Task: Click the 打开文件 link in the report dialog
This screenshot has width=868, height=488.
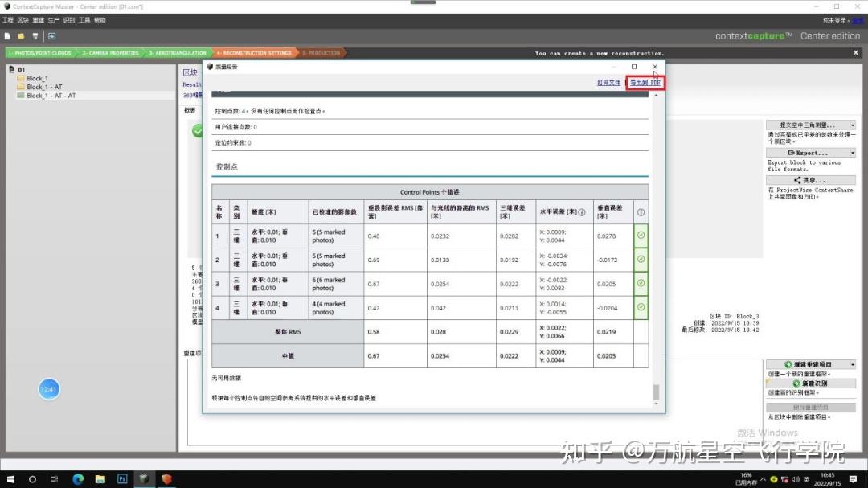Action: [x=608, y=82]
